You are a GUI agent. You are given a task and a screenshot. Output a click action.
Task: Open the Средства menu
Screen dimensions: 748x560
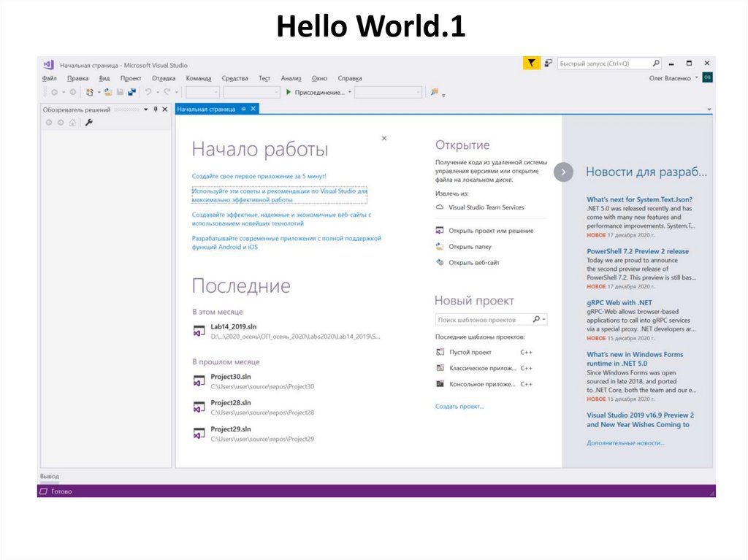click(234, 78)
